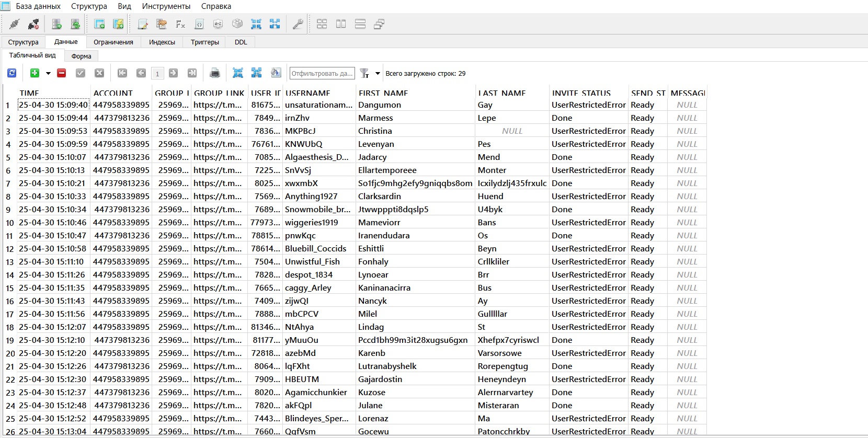Switch to the Триггеры tab
The image size is (868, 438).
pyautogui.click(x=205, y=42)
